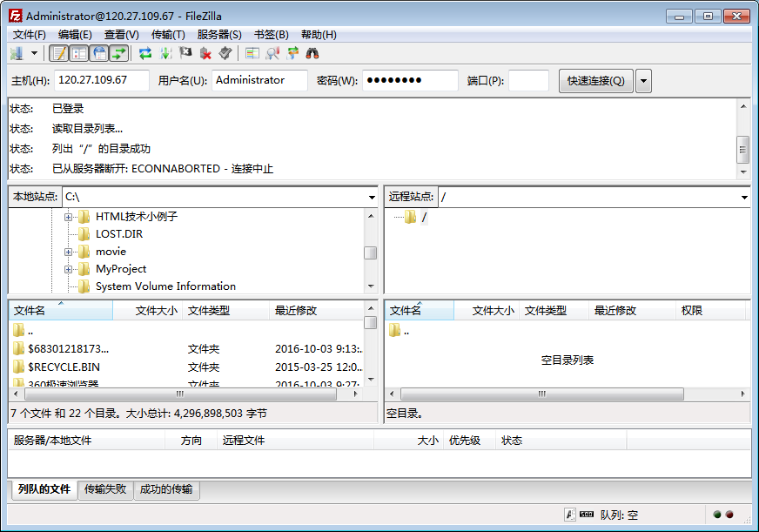Sort local files by 最近修改 column
The image size is (759, 532).
tap(316, 310)
